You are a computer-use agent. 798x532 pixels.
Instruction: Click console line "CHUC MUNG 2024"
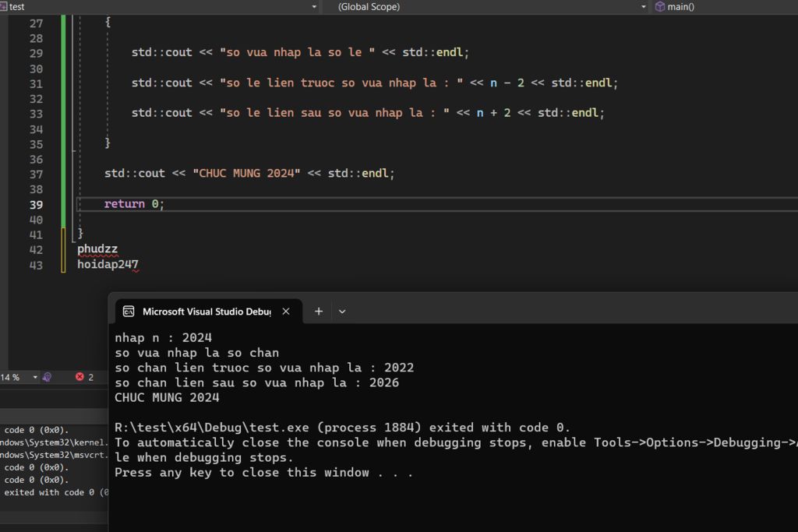coord(167,398)
